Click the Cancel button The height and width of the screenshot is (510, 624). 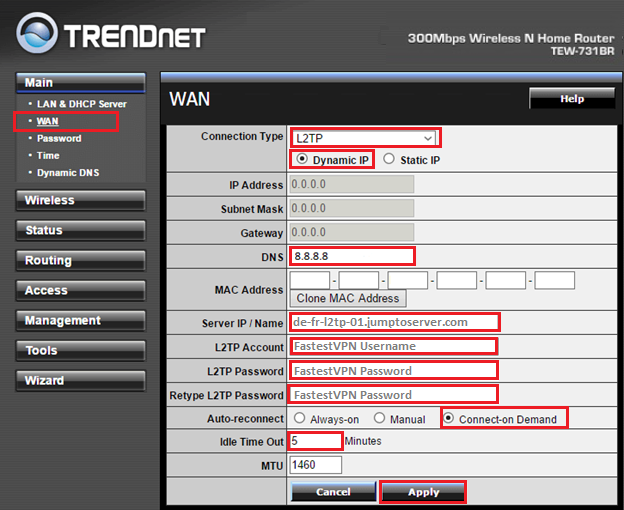333,492
